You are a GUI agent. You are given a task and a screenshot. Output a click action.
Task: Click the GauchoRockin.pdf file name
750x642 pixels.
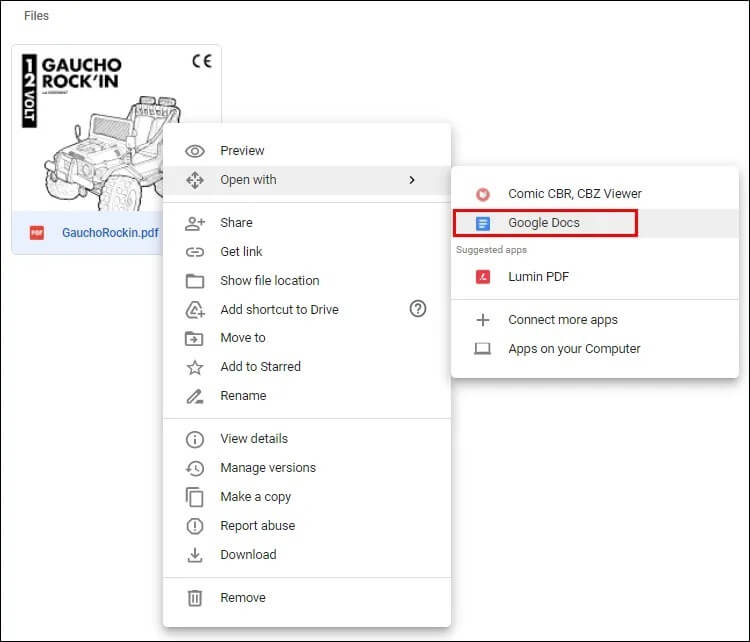click(x=110, y=233)
